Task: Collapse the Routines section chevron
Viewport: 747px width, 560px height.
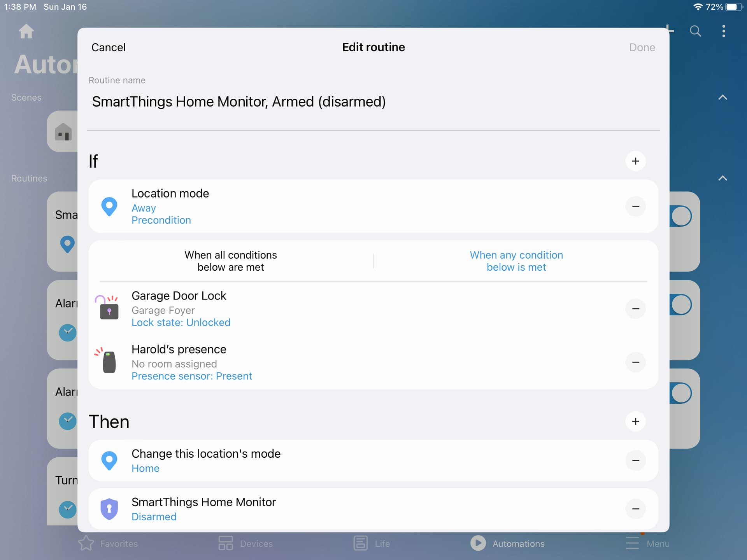Action: pyautogui.click(x=722, y=178)
